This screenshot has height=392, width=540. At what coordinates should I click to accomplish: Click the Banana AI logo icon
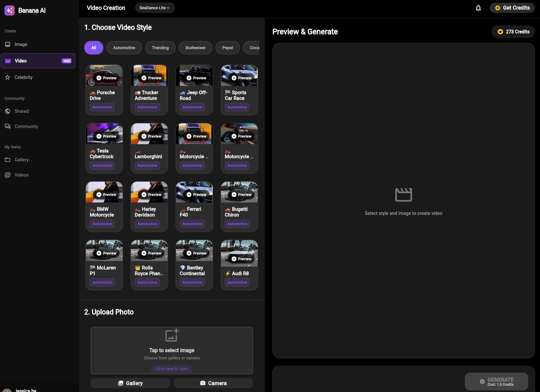pyautogui.click(x=10, y=10)
